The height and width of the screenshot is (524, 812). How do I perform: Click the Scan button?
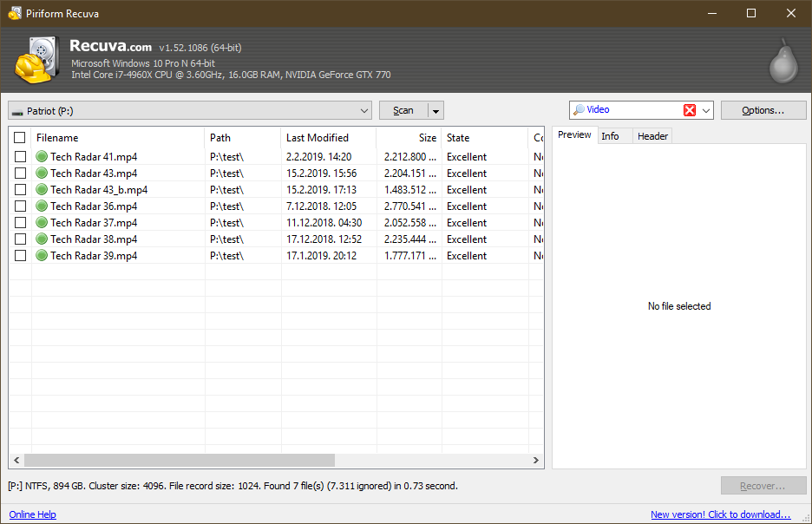tap(403, 111)
